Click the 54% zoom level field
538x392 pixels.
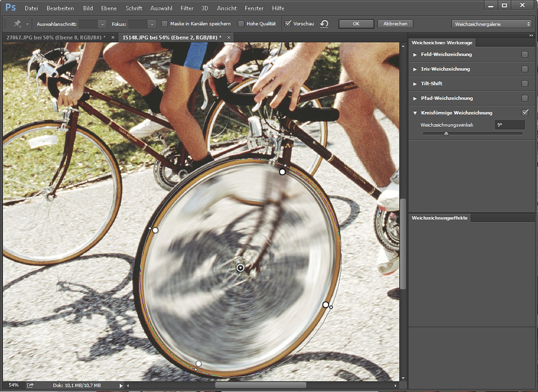tap(13, 385)
